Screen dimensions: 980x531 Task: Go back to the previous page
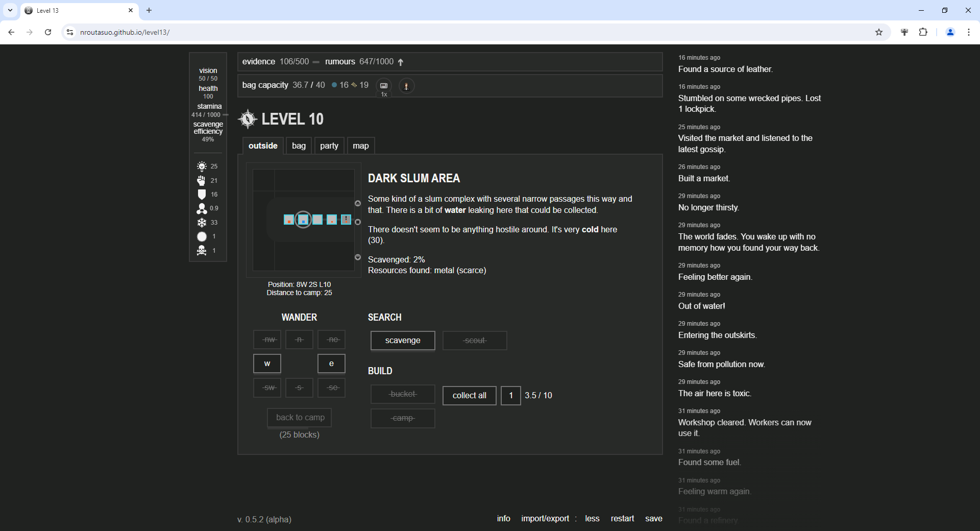(11, 32)
